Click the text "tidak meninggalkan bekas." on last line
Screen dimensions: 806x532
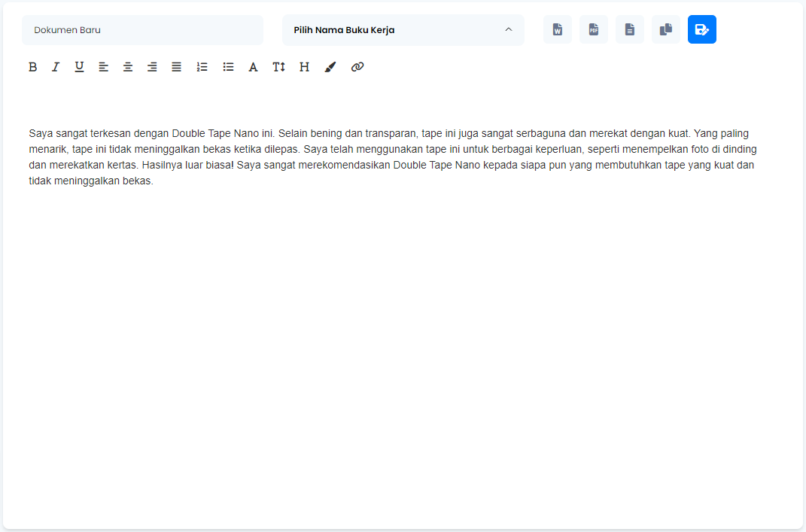coord(91,181)
